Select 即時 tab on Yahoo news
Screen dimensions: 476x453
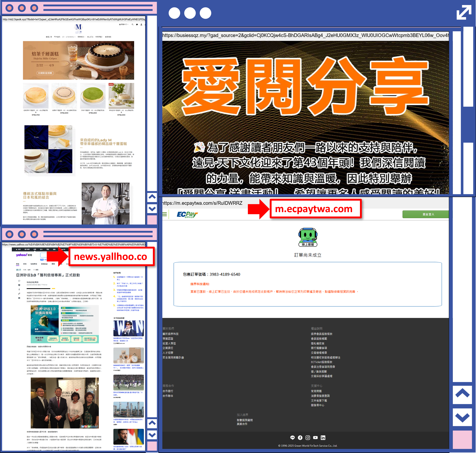coord(25,264)
